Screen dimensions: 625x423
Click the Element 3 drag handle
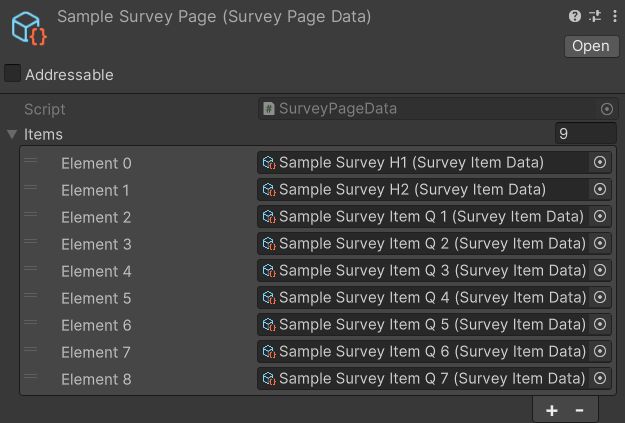click(31, 242)
